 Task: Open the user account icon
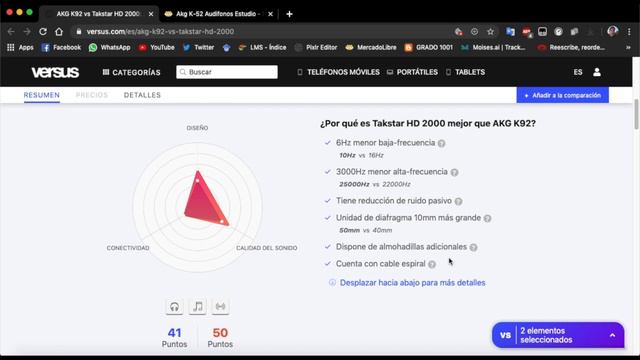(597, 72)
